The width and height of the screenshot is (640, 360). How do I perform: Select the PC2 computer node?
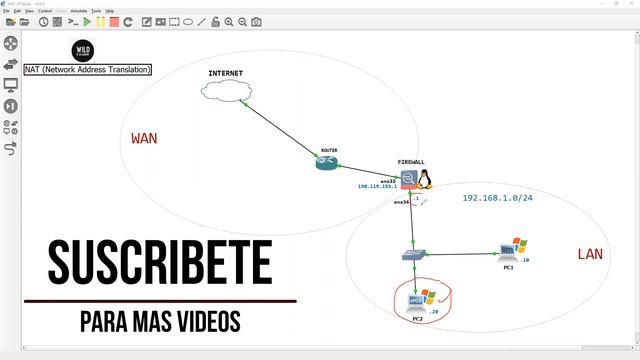(x=416, y=303)
